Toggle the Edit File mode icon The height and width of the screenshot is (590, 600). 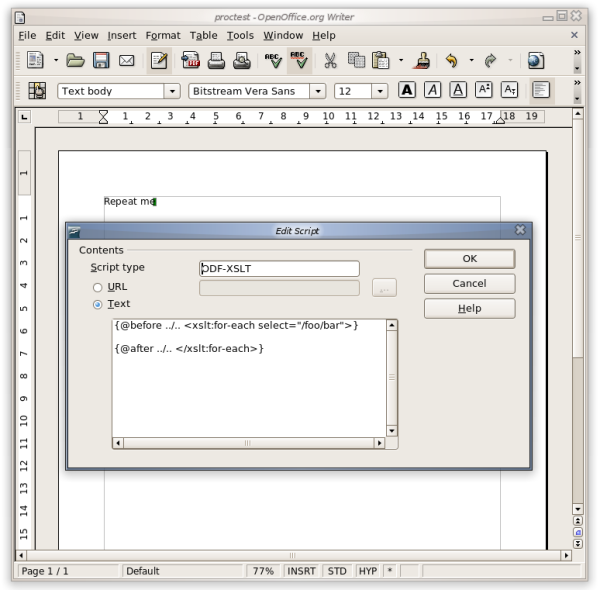coord(159,60)
